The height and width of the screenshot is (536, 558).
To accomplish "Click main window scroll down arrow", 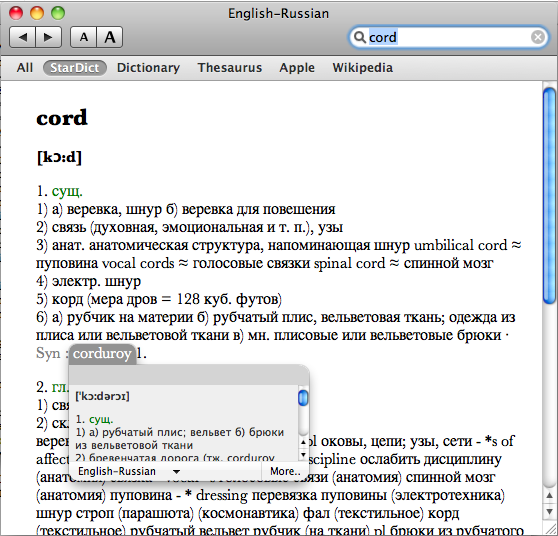I will click(x=550, y=512).
